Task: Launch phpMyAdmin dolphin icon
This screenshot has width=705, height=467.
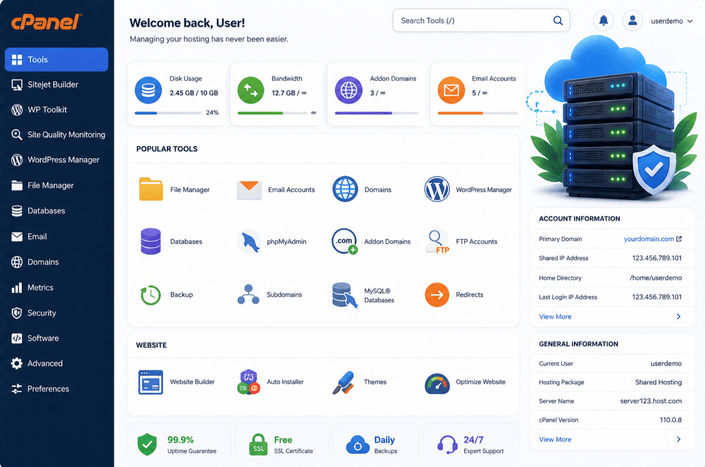Action: (x=249, y=241)
